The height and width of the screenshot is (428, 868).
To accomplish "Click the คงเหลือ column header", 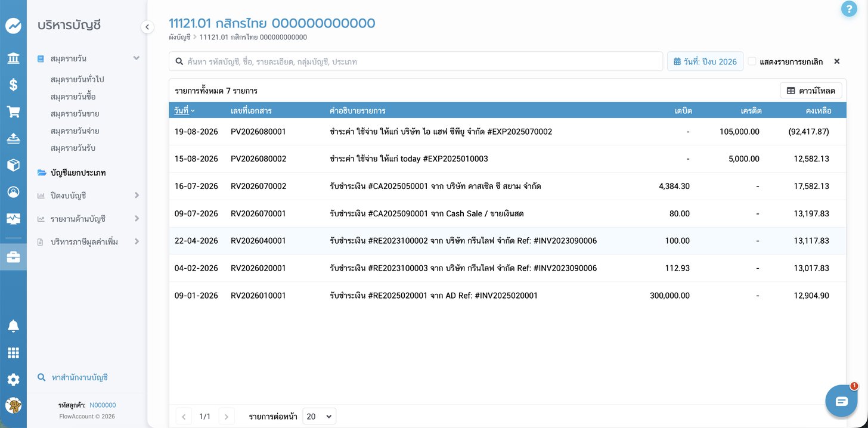I will click(818, 111).
